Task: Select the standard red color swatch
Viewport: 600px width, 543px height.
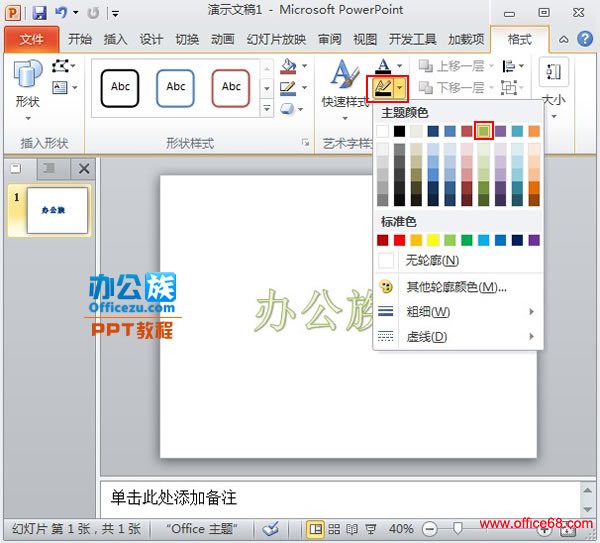Action: pyautogui.click(x=399, y=240)
